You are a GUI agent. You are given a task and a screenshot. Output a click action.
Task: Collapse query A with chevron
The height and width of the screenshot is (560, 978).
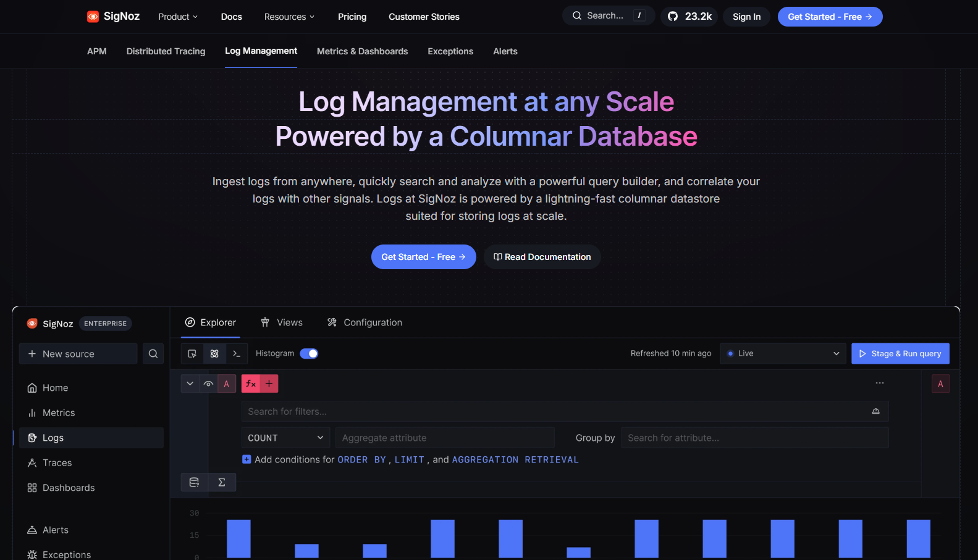coord(190,384)
